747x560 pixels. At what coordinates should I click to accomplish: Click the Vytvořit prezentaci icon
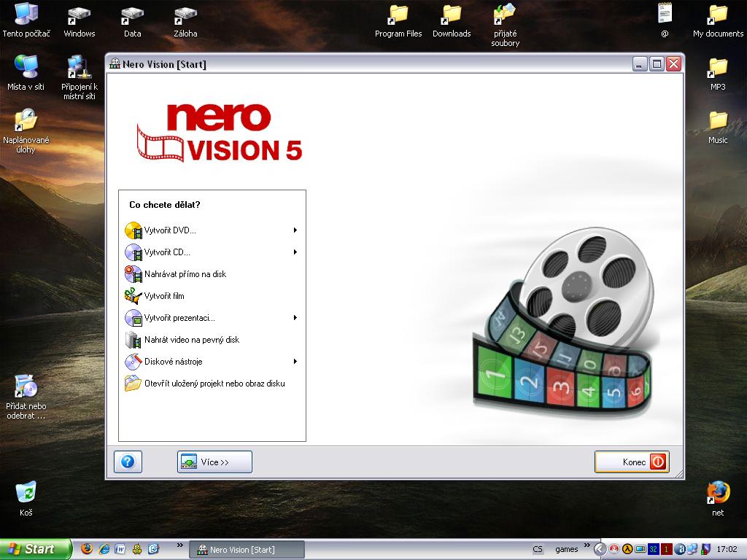coord(133,318)
